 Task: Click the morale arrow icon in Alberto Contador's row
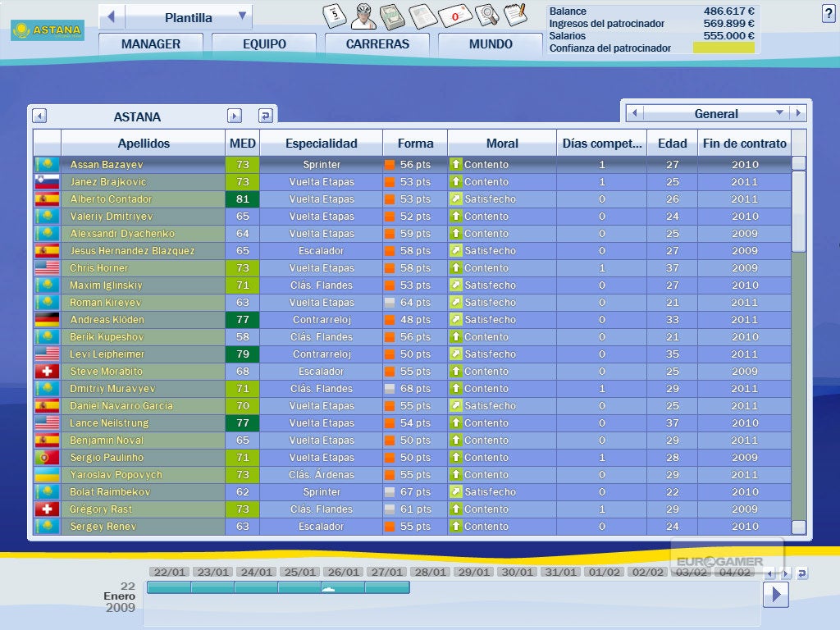(455, 199)
